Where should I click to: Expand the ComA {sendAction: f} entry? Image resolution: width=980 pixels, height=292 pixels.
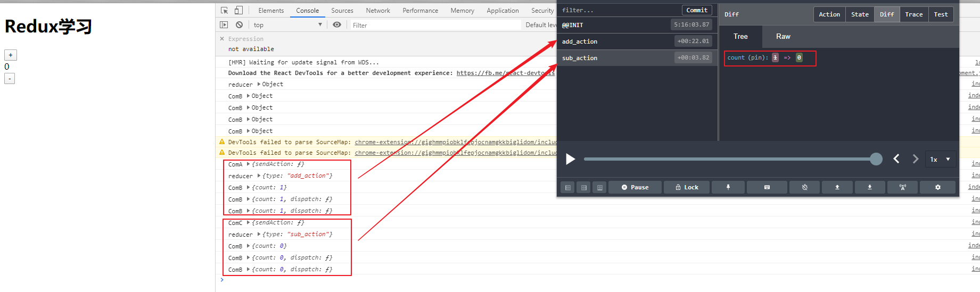249,164
